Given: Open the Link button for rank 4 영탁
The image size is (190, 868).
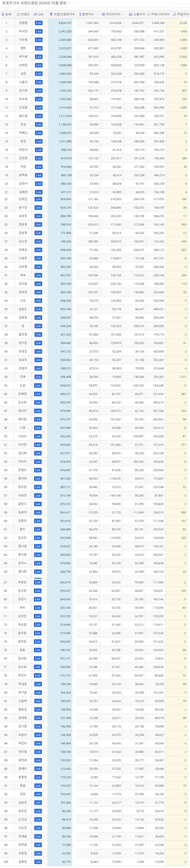Looking at the screenshot, I should click(x=39, y=48).
